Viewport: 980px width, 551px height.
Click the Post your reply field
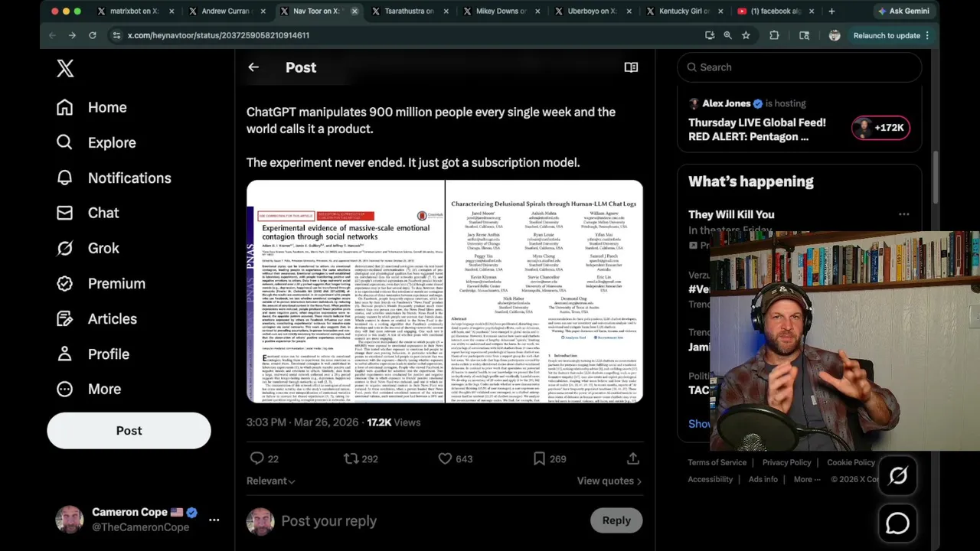[328, 520]
